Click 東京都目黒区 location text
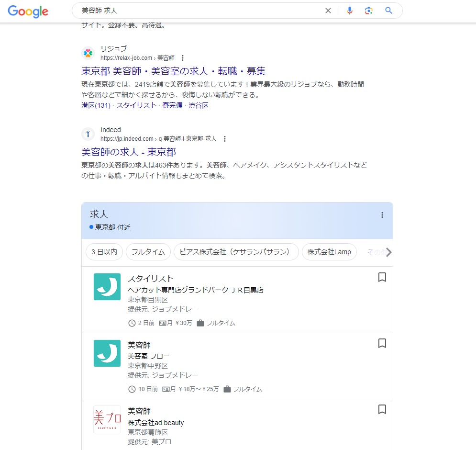 point(148,300)
